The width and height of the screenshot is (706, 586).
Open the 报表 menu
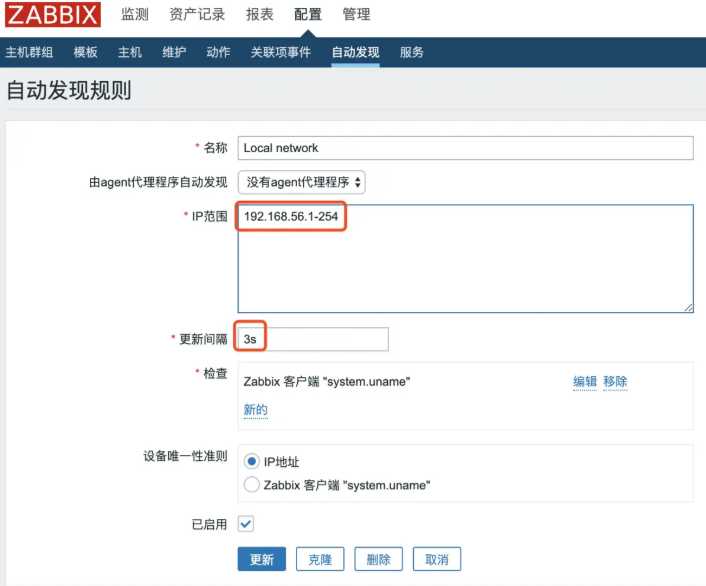[x=259, y=14]
